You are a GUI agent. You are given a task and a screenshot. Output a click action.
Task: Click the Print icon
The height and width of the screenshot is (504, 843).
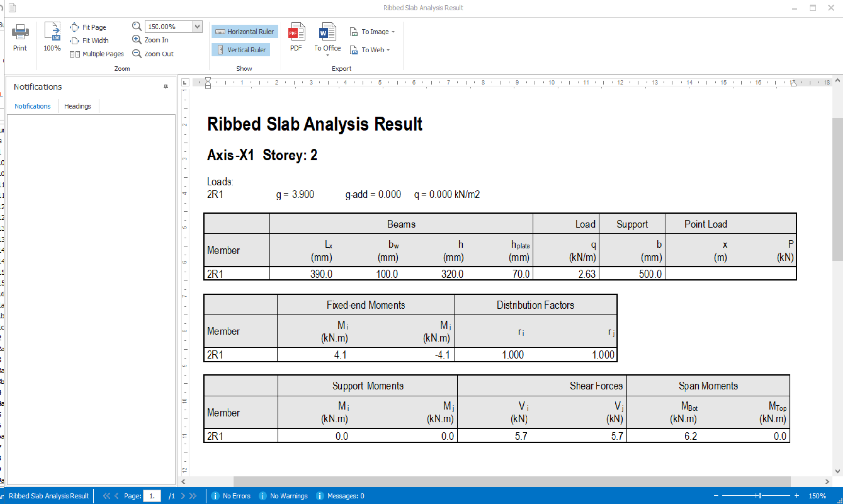click(20, 32)
